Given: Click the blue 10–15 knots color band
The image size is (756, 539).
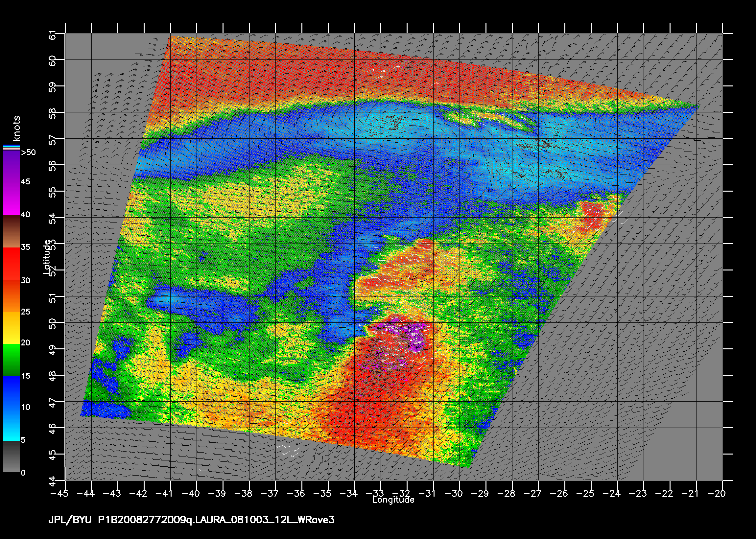Looking at the screenshot, I should tap(11, 392).
